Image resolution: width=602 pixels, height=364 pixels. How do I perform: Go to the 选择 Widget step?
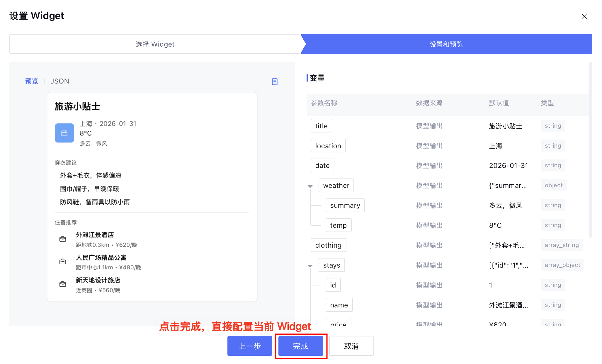pos(155,44)
